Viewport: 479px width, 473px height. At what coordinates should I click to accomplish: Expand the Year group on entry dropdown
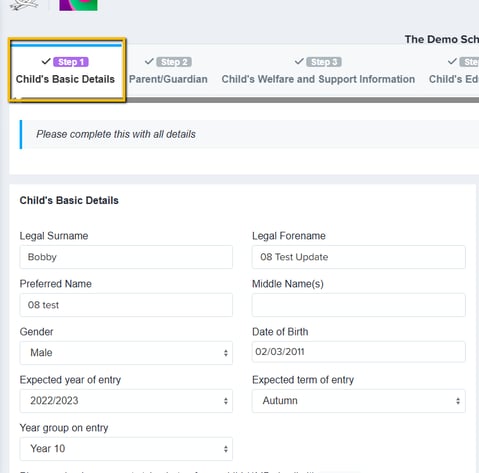click(126, 449)
